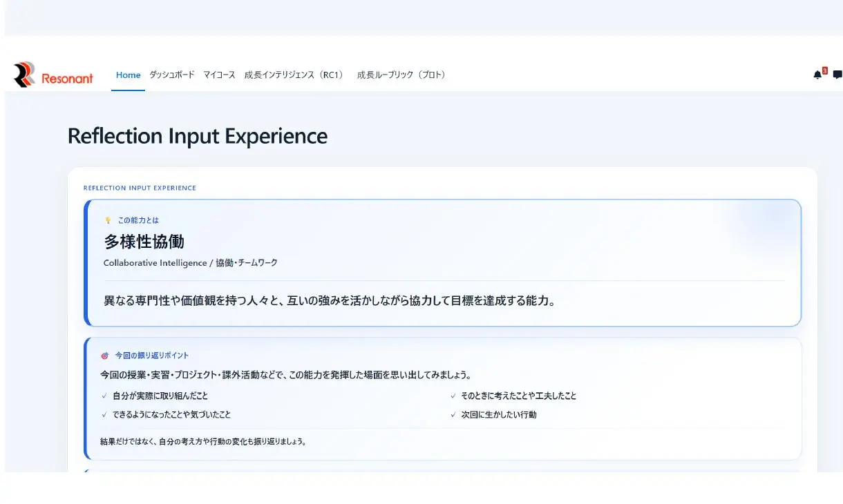Open the ダッシュボード menu item
The image size is (843, 504).
point(172,75)
